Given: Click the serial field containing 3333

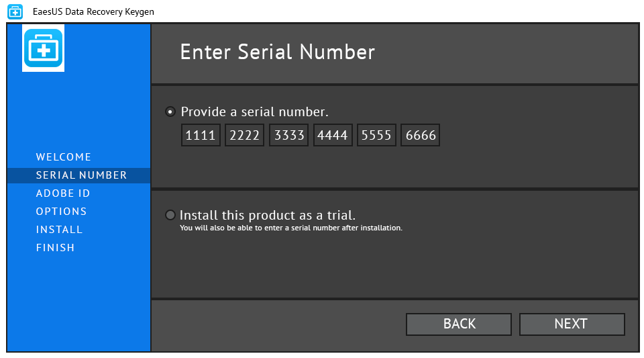Looking at the screenshot, I should (x=288, y=135).
